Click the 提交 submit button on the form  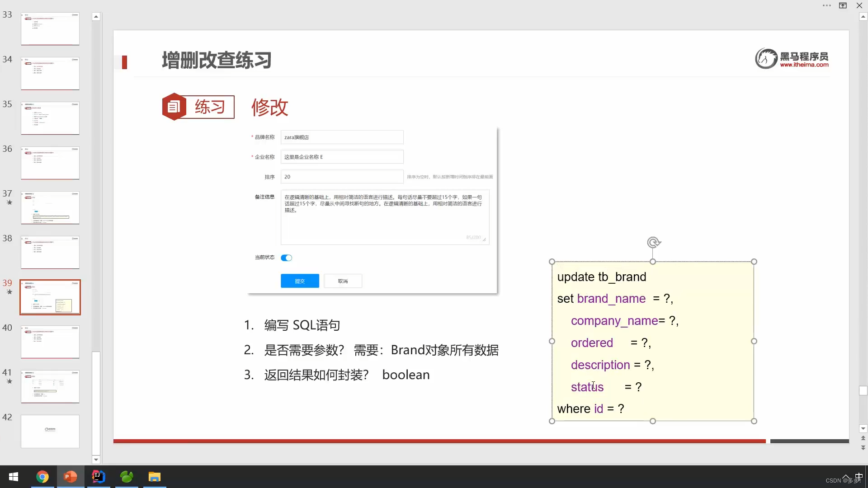tap(299, 281)
